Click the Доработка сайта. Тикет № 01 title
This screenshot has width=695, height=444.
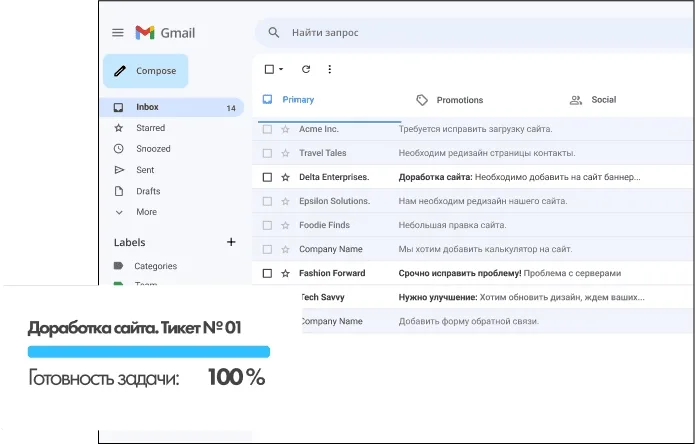point(134,328)
